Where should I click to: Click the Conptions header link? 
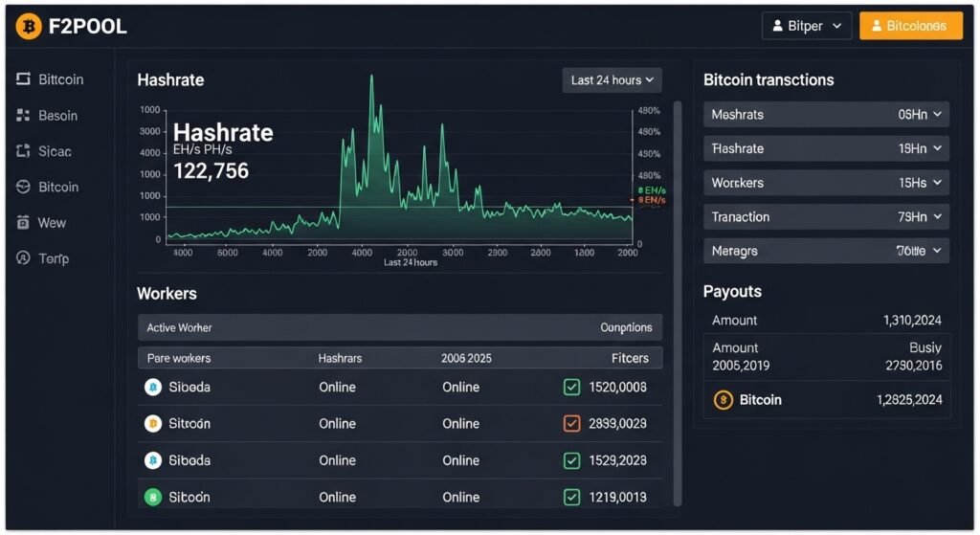(x=625, y=327)
